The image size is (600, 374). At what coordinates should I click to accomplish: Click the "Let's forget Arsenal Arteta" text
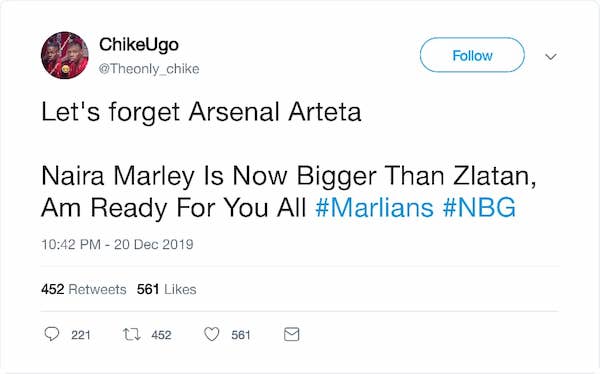coord(201,112)
